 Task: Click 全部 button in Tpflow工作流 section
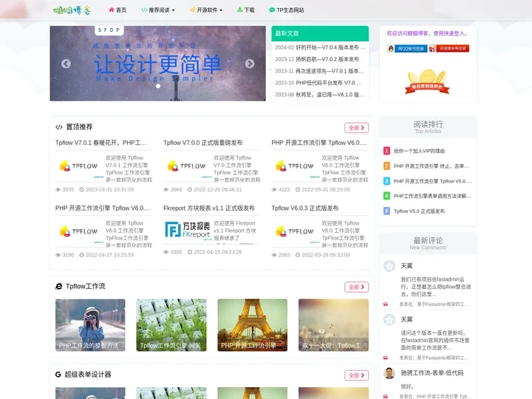click(x=357, y=287)
